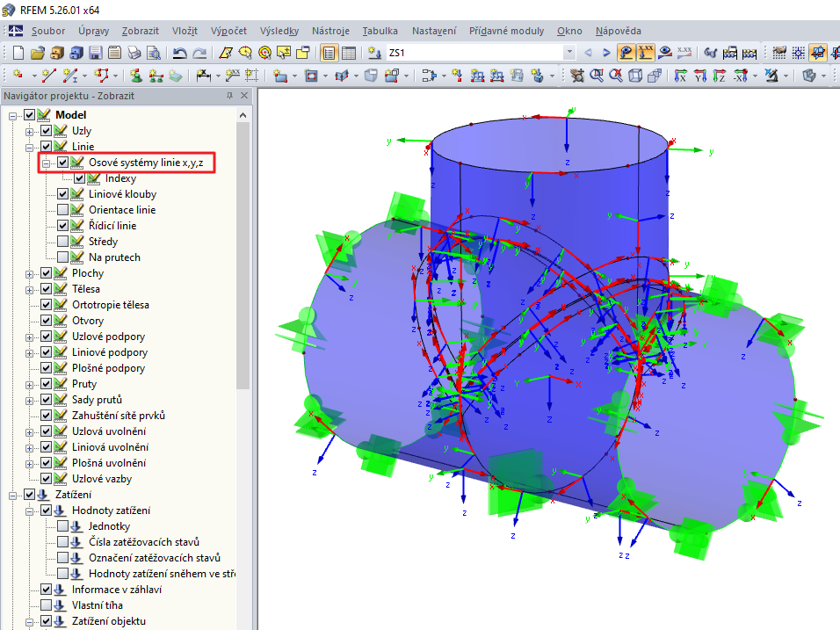Expand the Uzlové podpory tree node

pos(30,337)
